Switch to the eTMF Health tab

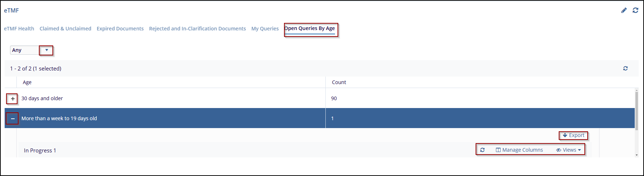click(19, 29)
